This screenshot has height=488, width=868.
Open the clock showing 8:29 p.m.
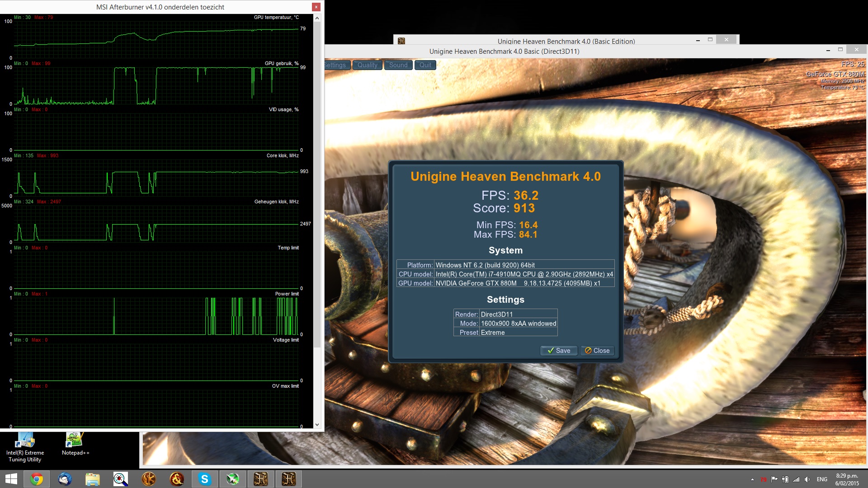click(847, 479)
